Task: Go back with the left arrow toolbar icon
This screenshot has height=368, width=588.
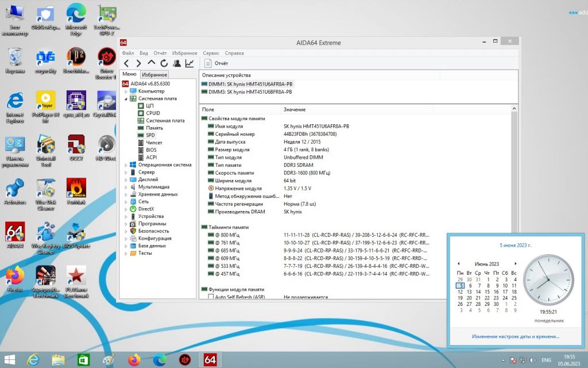Action: click(126, 63)
